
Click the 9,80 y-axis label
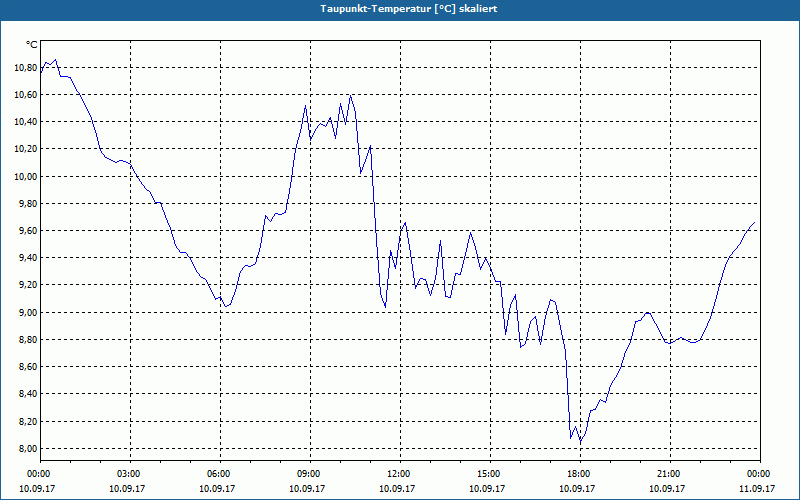point(27,203)
